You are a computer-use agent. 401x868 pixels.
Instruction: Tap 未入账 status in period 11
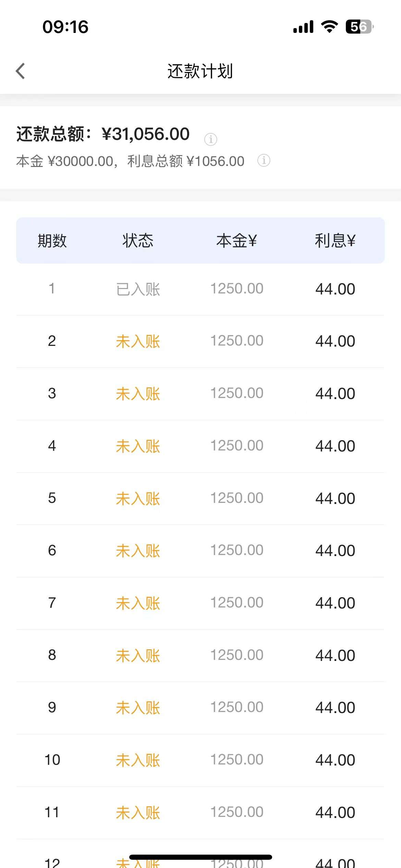138,813
